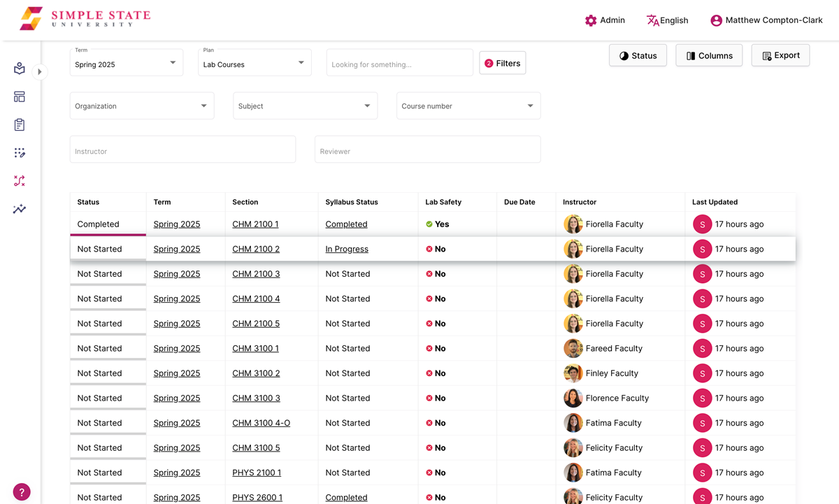The image size is (839, 504).
Task: Open the courses book icon in sidebar
Action: [x=19, y=69]
